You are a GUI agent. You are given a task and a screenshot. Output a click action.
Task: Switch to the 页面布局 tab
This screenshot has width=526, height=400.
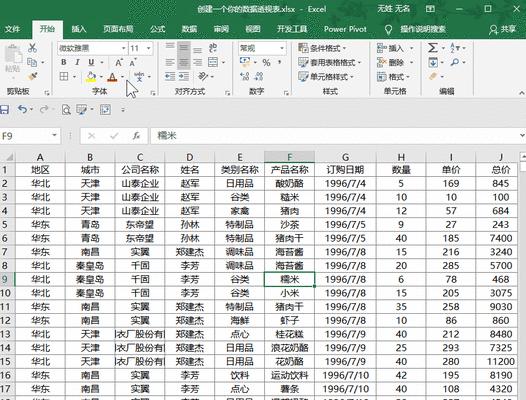[118, 29]
